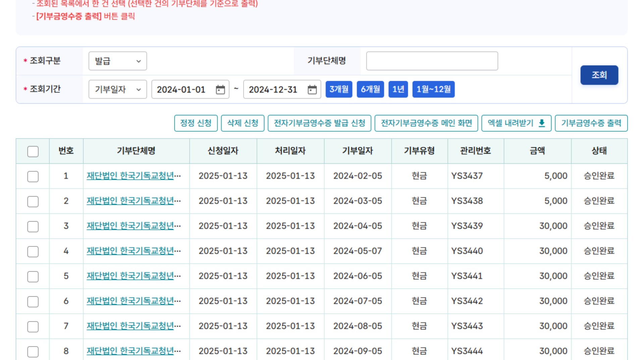Set period with the 6개월 button
The height and width of the screenshot is (360, 644).
pos(370,89)
